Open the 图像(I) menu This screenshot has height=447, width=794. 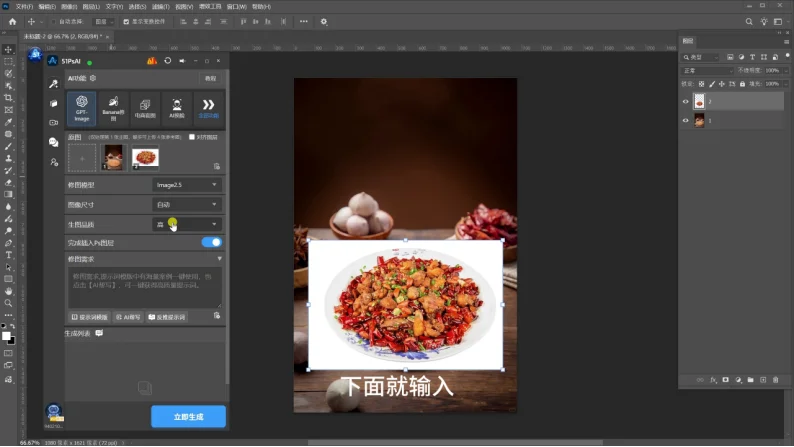pos(69,7)
